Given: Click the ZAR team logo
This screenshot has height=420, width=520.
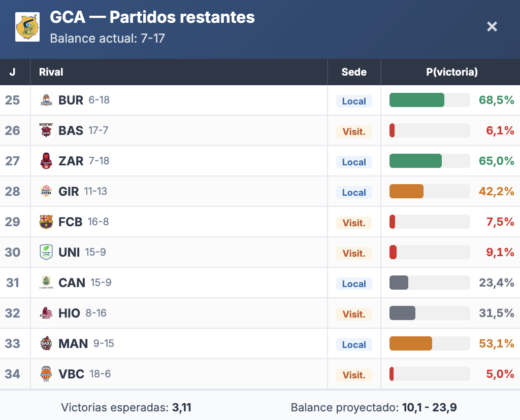Looking at the screenshot, I should tap(46, 161).
